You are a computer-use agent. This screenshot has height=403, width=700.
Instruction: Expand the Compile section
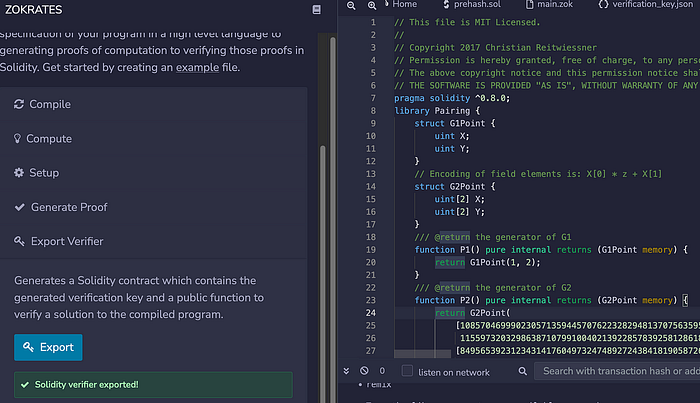pos(154,104)
